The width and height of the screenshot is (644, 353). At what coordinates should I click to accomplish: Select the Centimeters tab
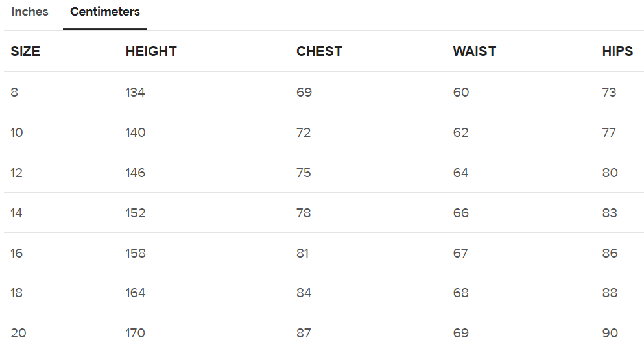pos(104,12)
